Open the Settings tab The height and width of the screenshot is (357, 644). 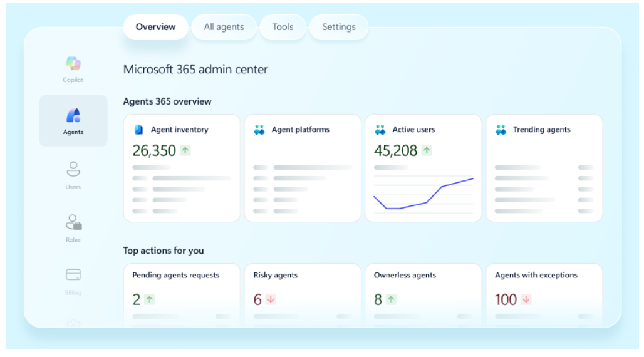click(338, 27)
